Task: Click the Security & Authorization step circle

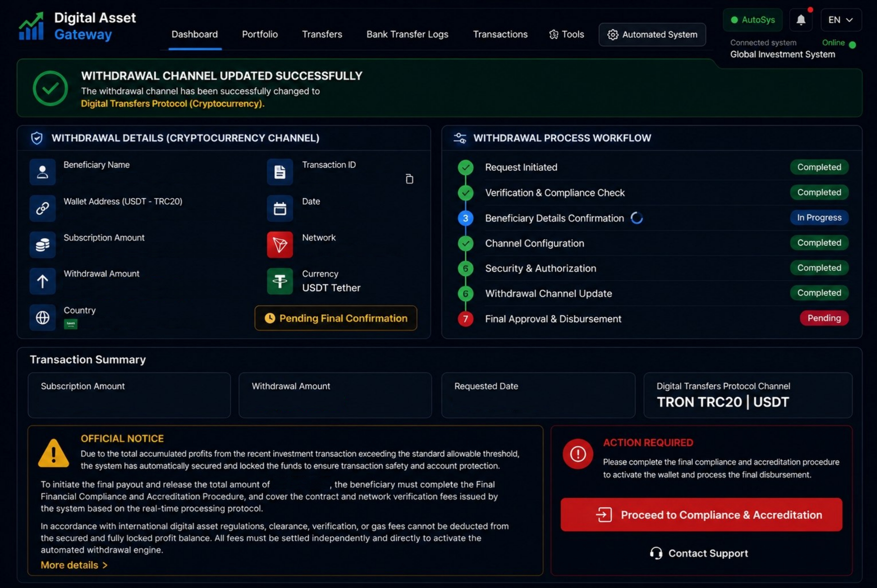Action: tap(466, 269)
